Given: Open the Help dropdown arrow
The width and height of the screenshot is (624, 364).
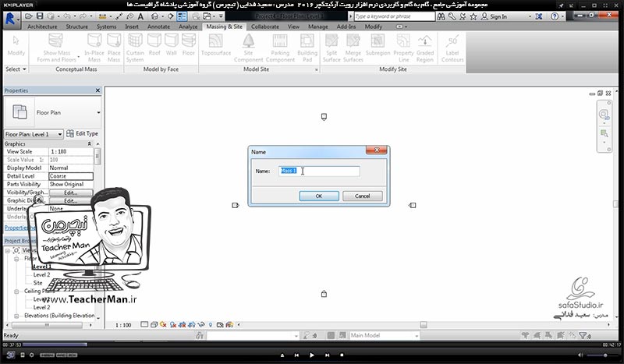Looking at the screenshot, I should click(x=562, y=16).
